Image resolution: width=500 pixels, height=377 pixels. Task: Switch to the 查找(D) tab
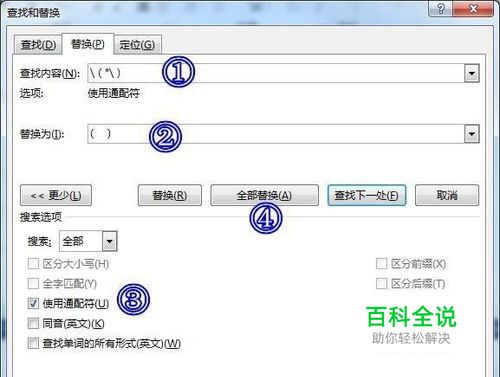tap(38, 44)
